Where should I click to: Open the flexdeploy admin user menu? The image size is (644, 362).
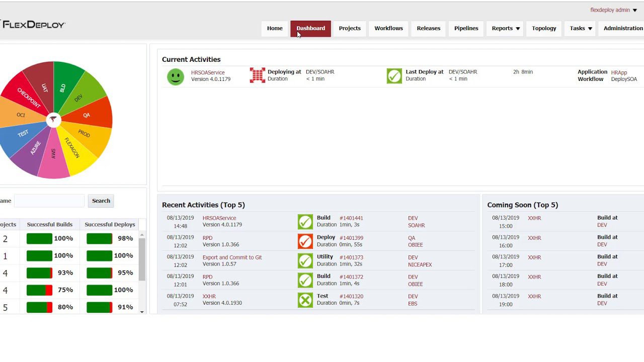click(x=613, y=10)
